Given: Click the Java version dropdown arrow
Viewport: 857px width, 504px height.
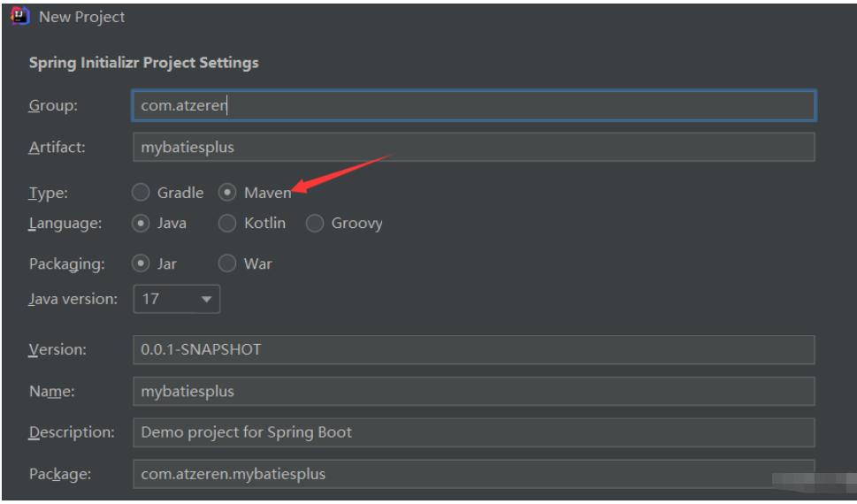Looking at the screenshot, I should pos(206,300).
